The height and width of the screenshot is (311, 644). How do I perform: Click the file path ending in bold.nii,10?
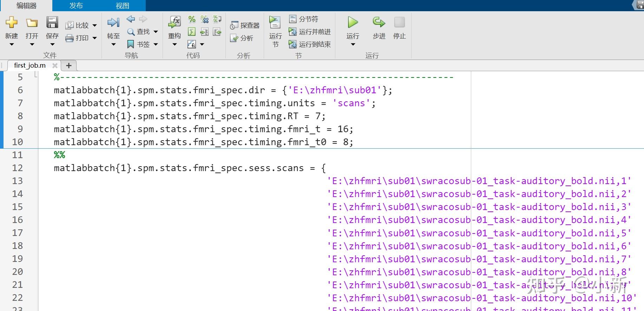pyautogui.click(x=482, y=298)
